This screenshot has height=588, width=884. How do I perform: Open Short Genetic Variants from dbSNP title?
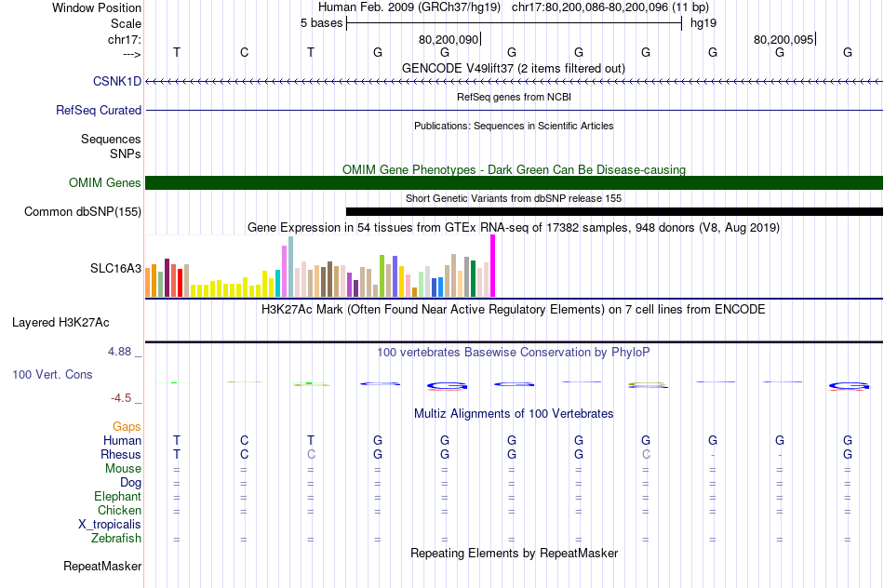click(514, 198)
